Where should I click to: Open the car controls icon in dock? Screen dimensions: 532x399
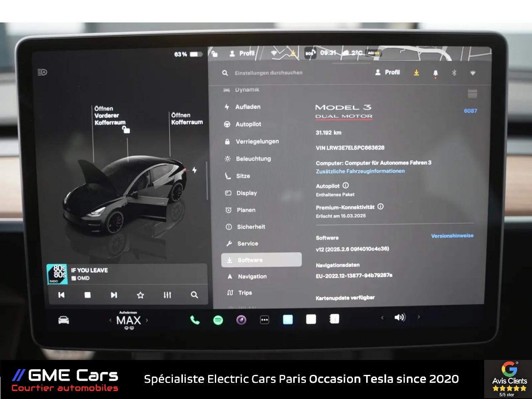pyautogui.click(x=64, y=320)
